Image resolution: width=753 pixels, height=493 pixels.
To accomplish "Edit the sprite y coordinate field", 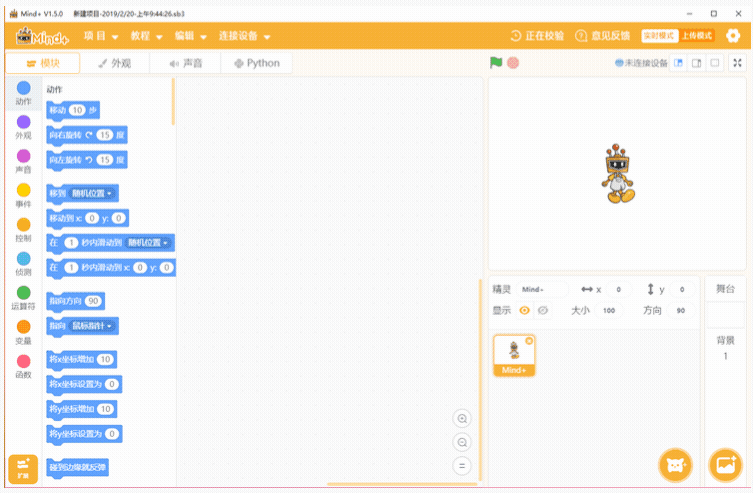I will pyautogui.click(x=682, y=289).
